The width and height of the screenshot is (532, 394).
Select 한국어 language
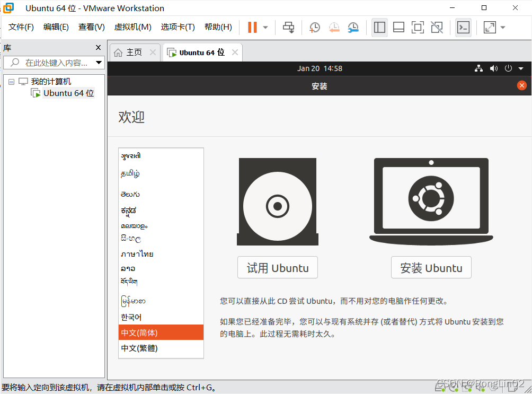[x=161, y=317]
